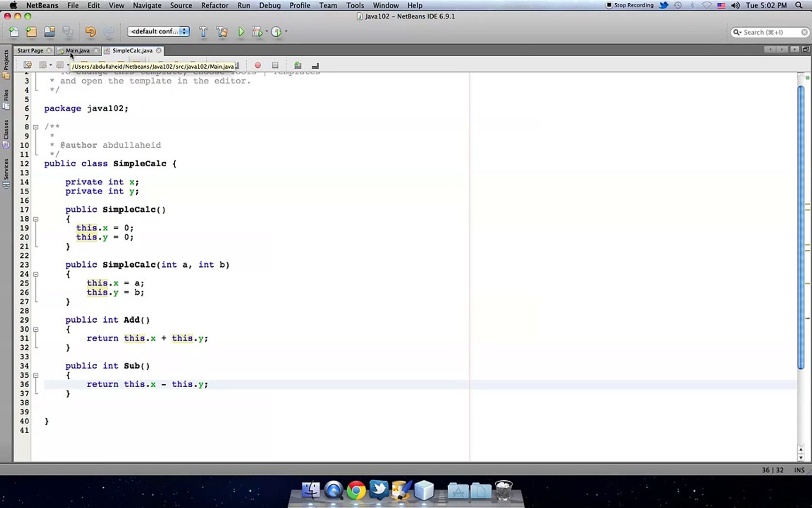Collapse the Javadoc comment fold at line 8
Image resolution: width=812 pixels, height=508 pixels.
click(36, 127)
